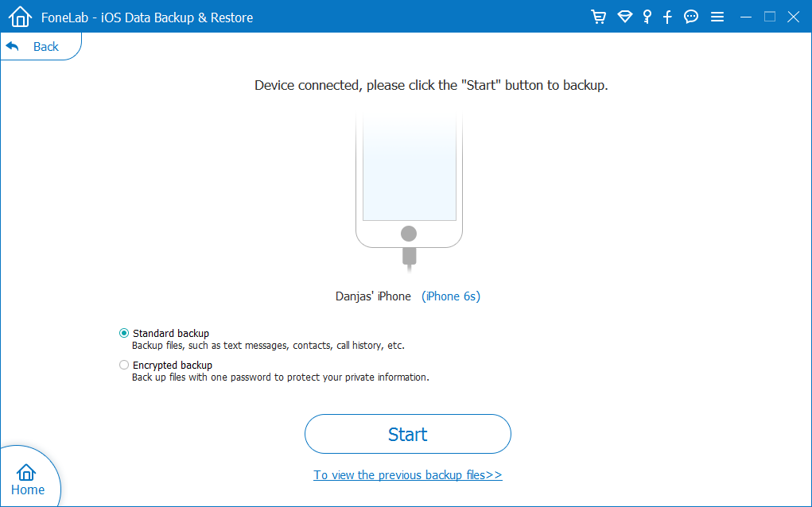Go back with the Back button
The width and height of the screenshot is (812, 507).
click(x=41, y=47)
